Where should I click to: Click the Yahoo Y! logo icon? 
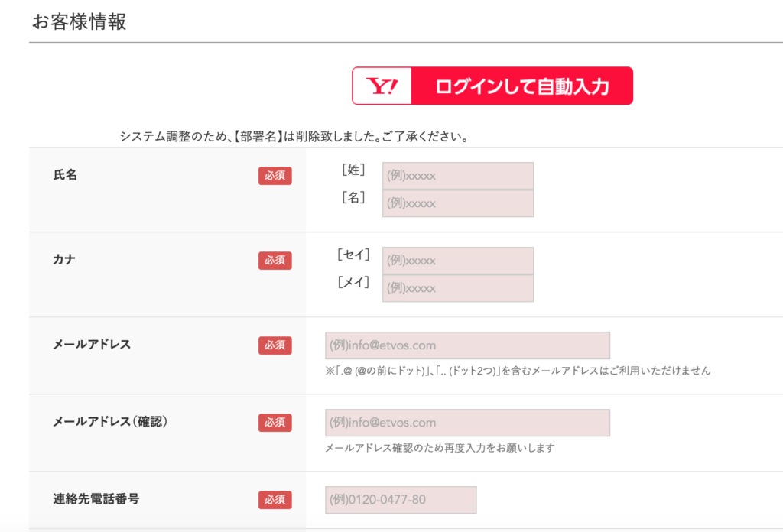pyautogui.click(x=382, y=86)
